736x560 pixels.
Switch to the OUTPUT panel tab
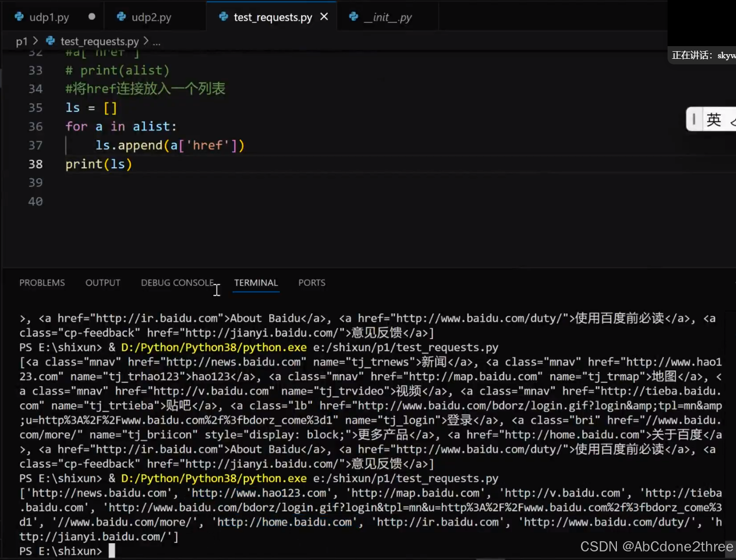click(102, 283)
